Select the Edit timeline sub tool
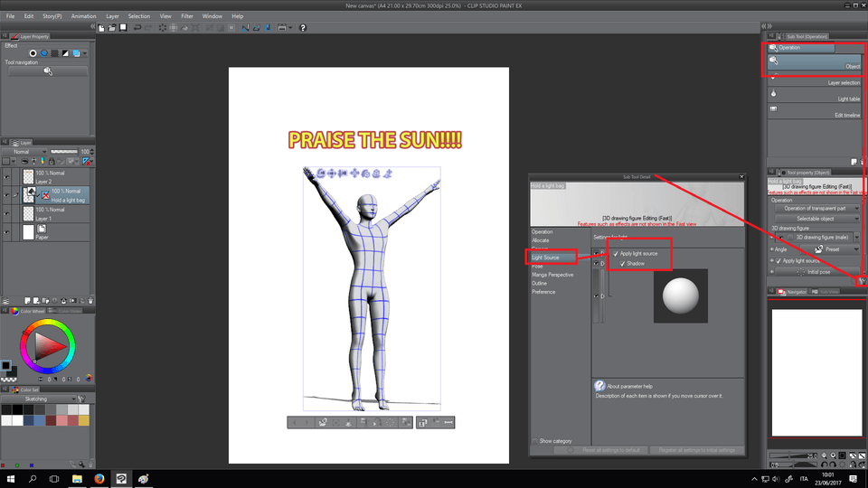The height and width of the screenshot is (488, 868). pos(815,110)
